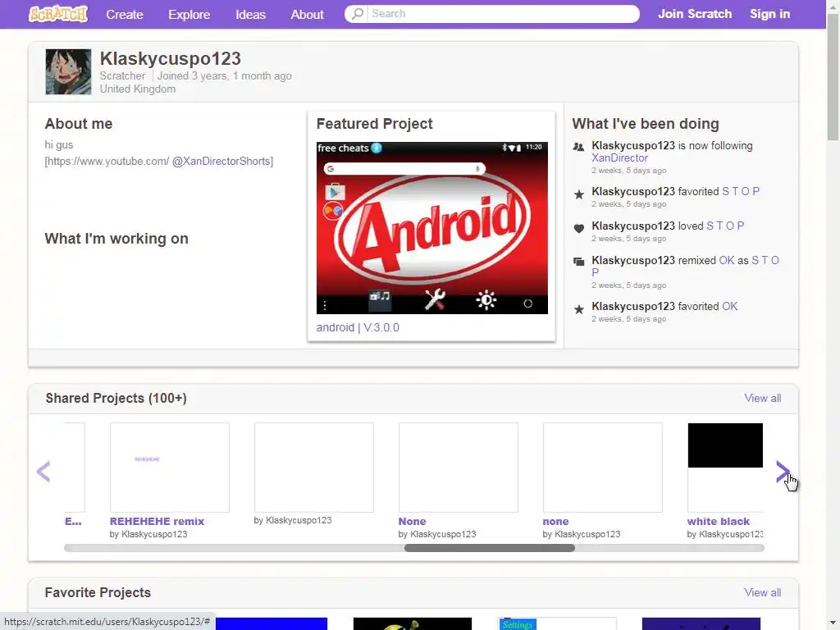Viewport: 840px width, 630px height.
Task: Click the Scratch logo
Action: coord(58,13)
